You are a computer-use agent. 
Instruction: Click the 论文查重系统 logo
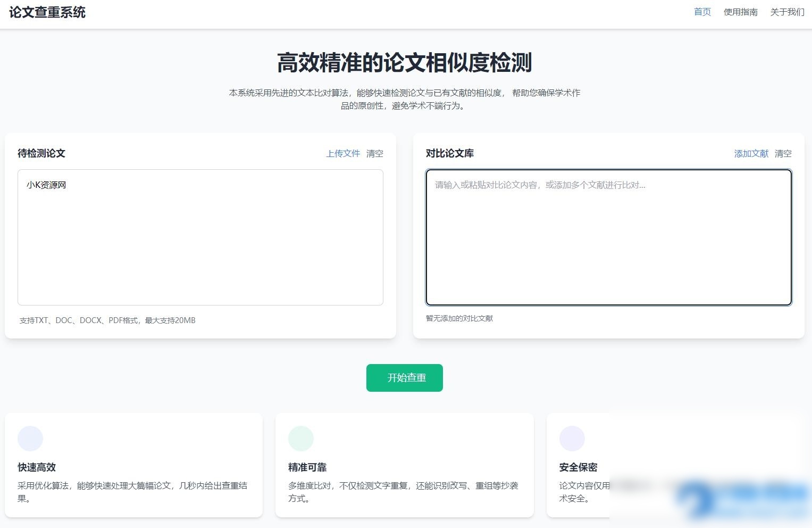click(46, 12)
